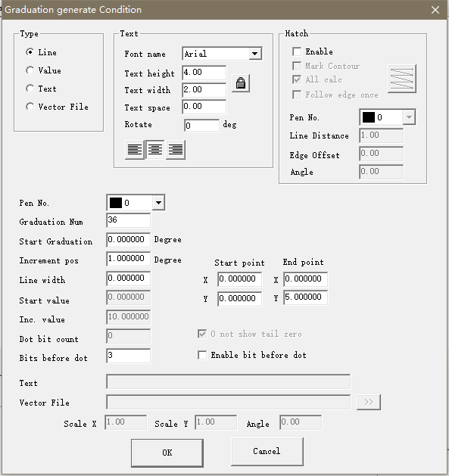Screen dimensions: 449x476
Task: Click the Line width input field
Action: click(x=129, y=278)
